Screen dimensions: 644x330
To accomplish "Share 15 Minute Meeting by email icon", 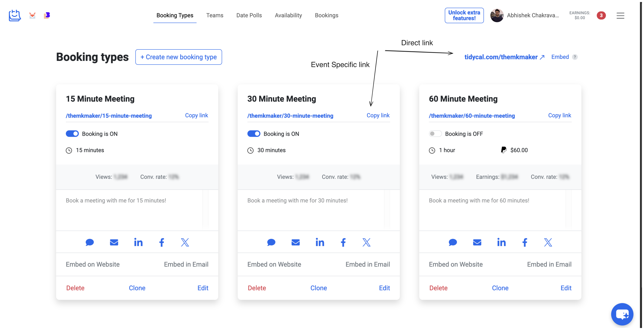I will tap(114, 242).
